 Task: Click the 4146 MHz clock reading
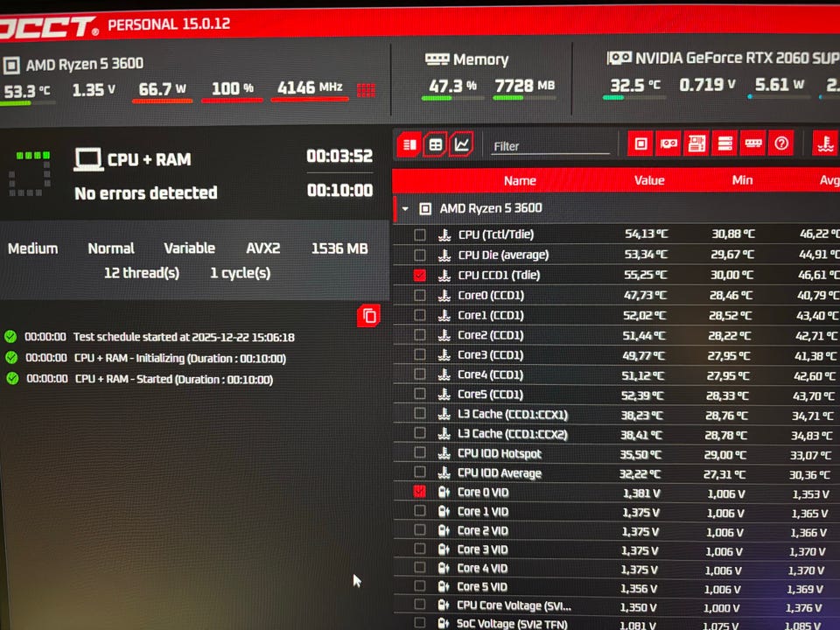(x=310, y=87)
